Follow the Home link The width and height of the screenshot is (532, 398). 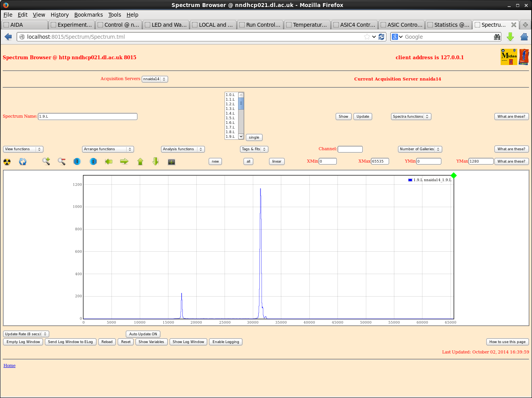pos(9,365)
